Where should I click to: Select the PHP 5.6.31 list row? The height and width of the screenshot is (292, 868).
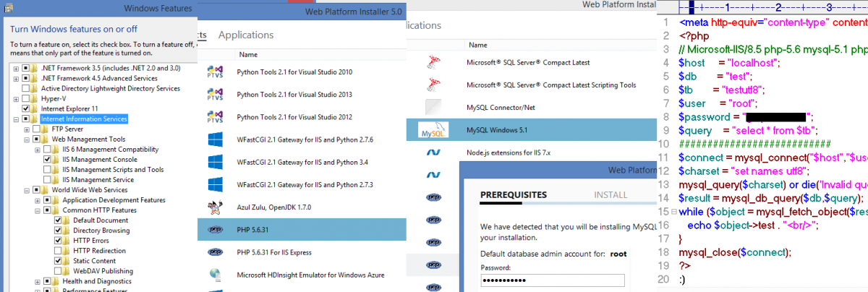tap(302, 229)
